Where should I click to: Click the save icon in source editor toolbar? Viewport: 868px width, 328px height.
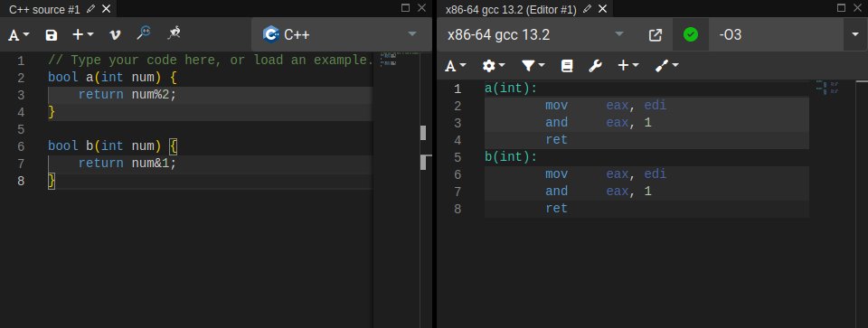52,35
